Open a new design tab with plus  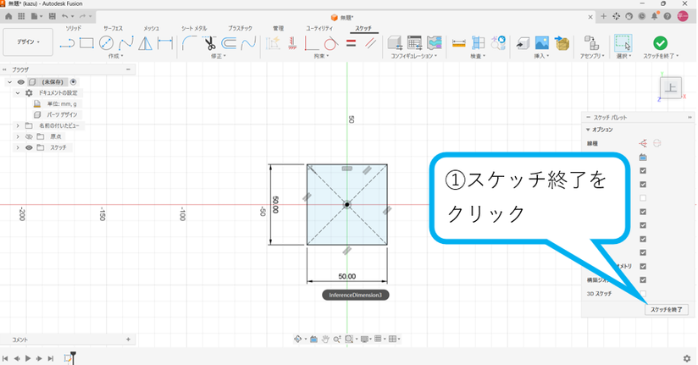click(x=603, y=16)
